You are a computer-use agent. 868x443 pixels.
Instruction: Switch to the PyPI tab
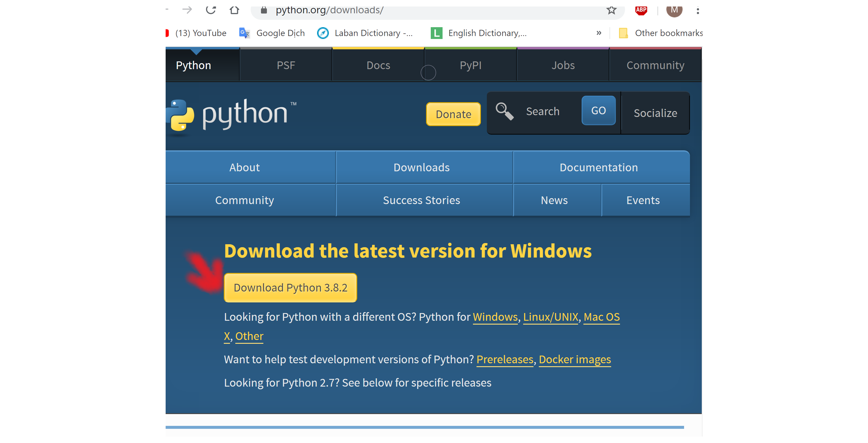(470, 65)
